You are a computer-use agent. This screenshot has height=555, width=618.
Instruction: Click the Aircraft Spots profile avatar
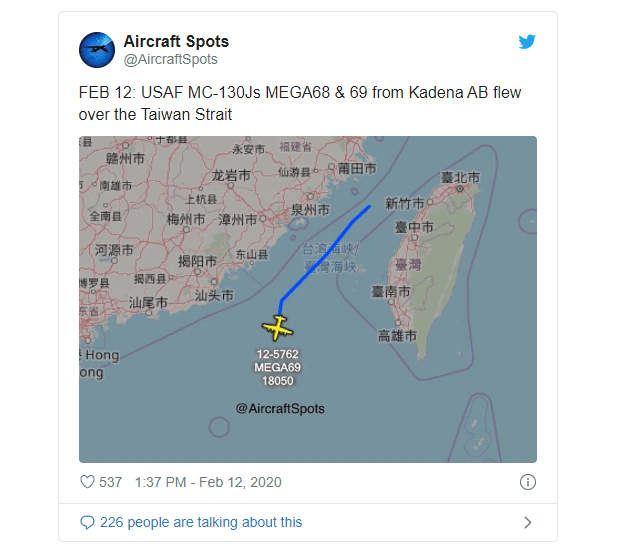point(97,50)
